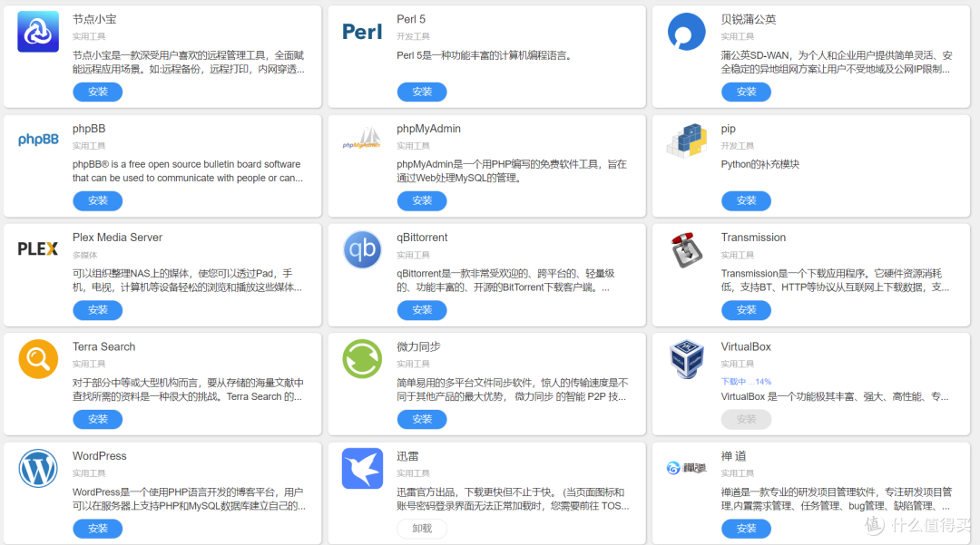Open the 节点小宝 title

coord(94,19)
